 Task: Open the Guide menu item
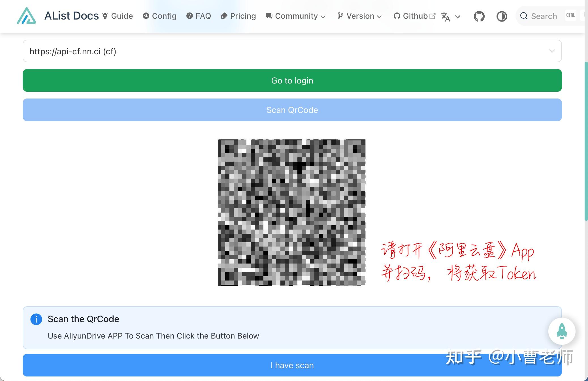click(x=118, y=16)
